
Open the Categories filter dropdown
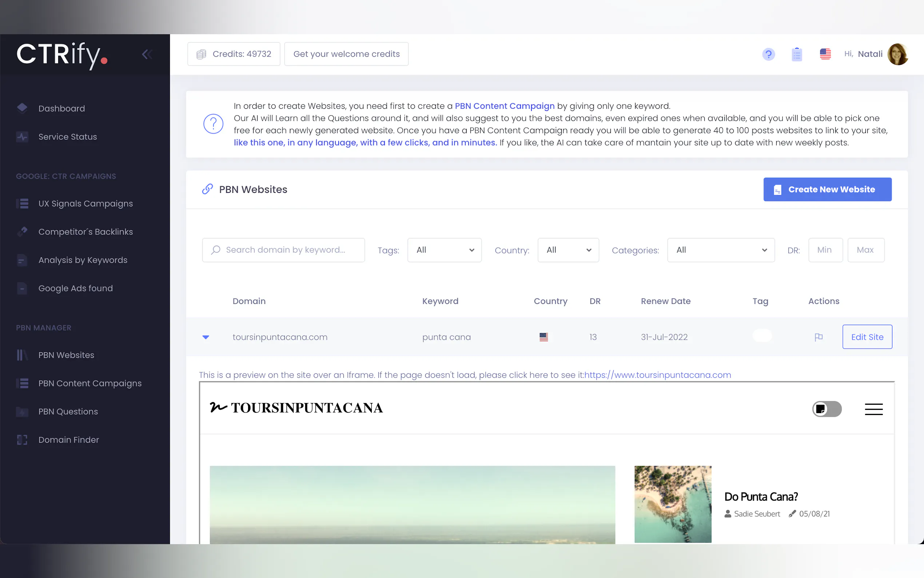click(x=721, y=250)
